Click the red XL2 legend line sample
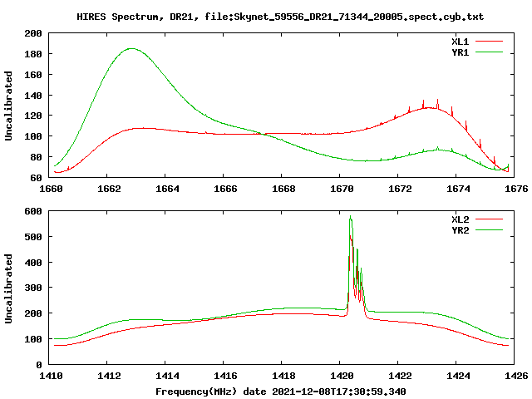The height and width of the screenshot is (399, 532). 489,219
